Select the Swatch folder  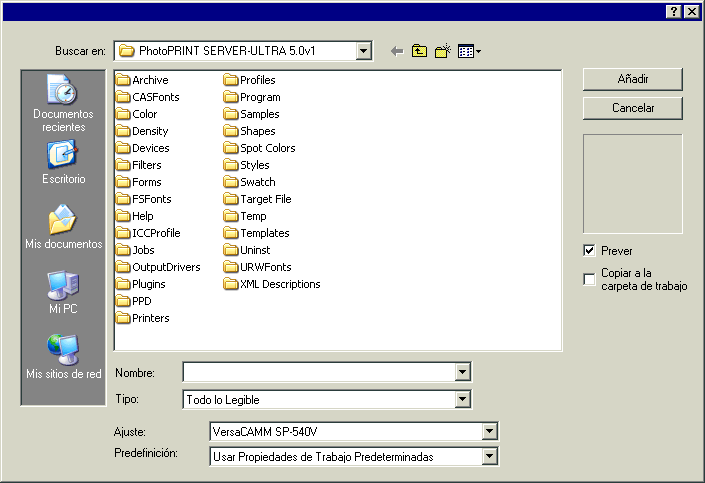(x=250, y=182)
